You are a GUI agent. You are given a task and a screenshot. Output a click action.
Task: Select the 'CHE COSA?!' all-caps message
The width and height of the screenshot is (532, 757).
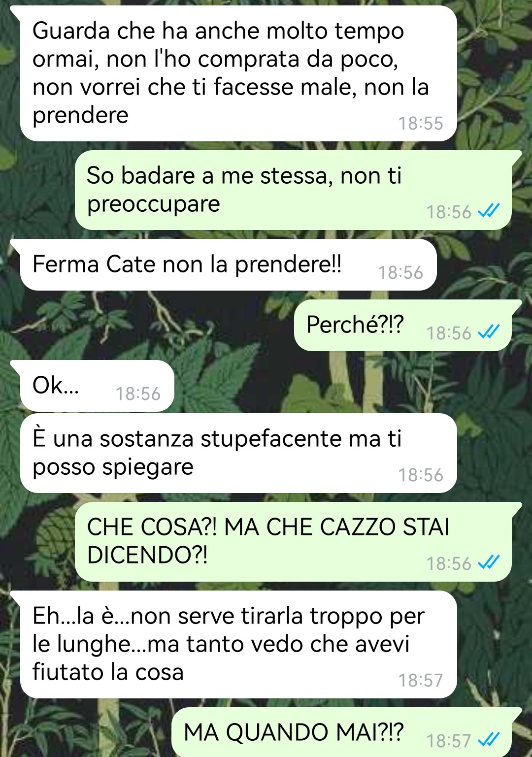(293, 542)
